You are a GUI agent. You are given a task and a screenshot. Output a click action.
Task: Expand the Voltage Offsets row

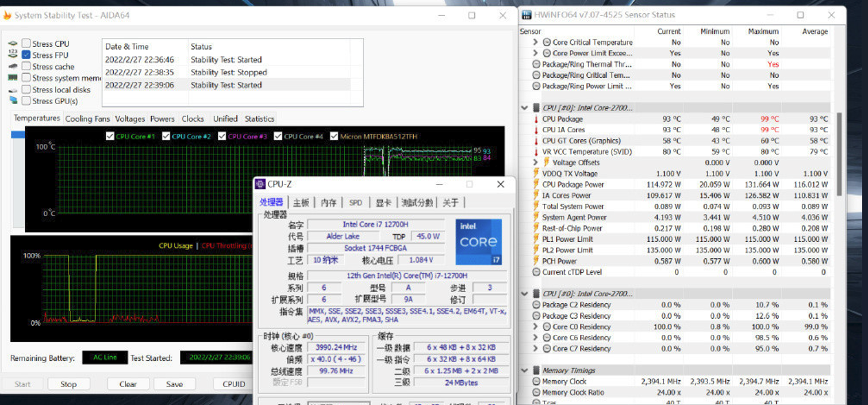pyautogui.click(x=535, y=163)
